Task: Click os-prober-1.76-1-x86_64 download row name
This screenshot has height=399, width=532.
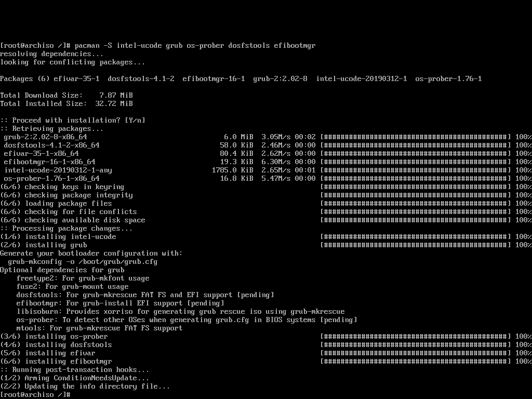Action: click(x=51, y=179)
